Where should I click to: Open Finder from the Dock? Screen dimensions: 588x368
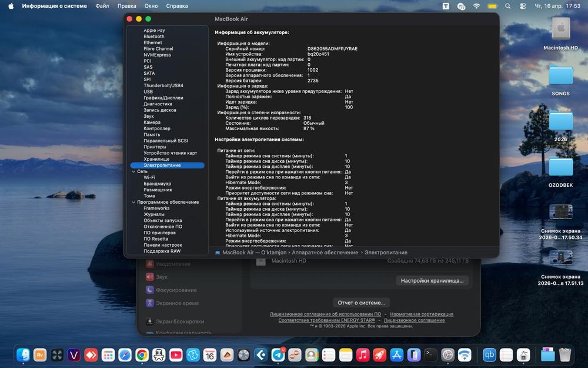pyautogui.click(x=24, y=355)
